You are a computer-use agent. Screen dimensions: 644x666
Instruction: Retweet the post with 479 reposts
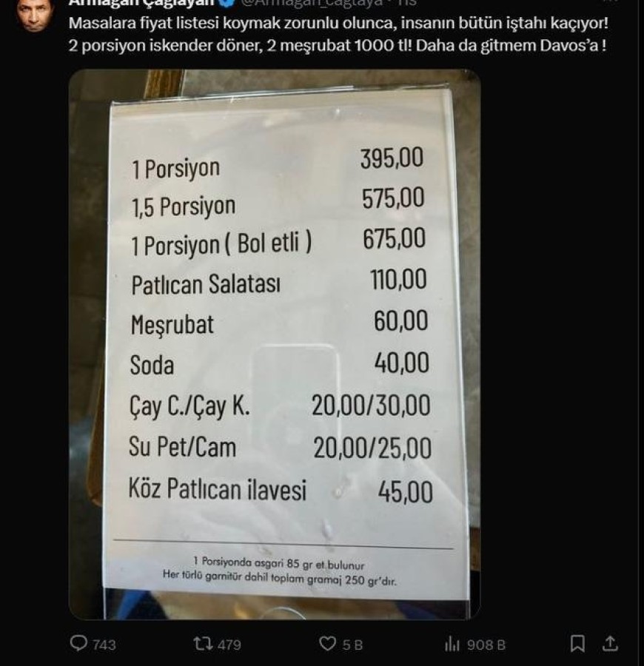[202, 644]
